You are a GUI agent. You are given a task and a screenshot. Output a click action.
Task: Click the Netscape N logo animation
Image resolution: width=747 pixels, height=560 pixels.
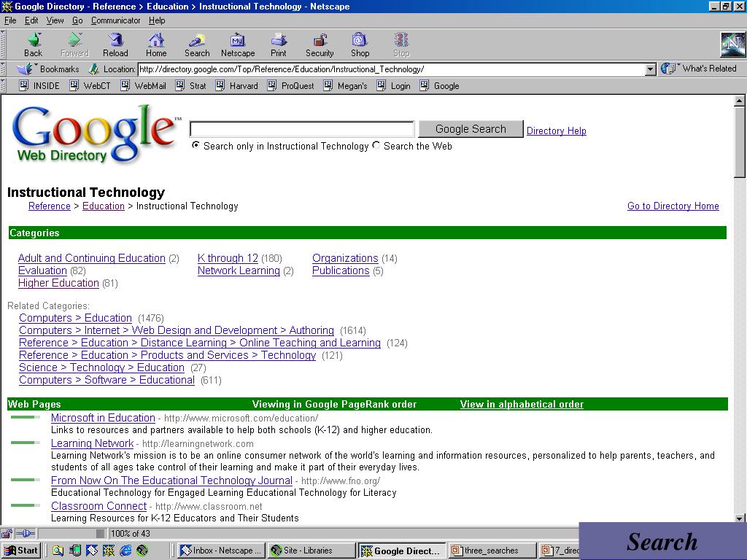tap(732, 44)
